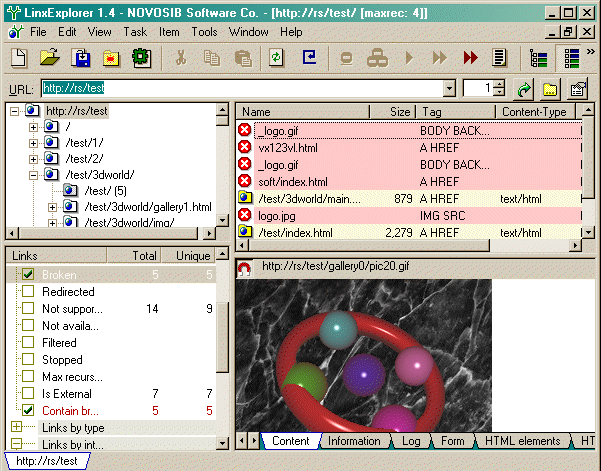Click the green gear options icon

pos(141,58)
